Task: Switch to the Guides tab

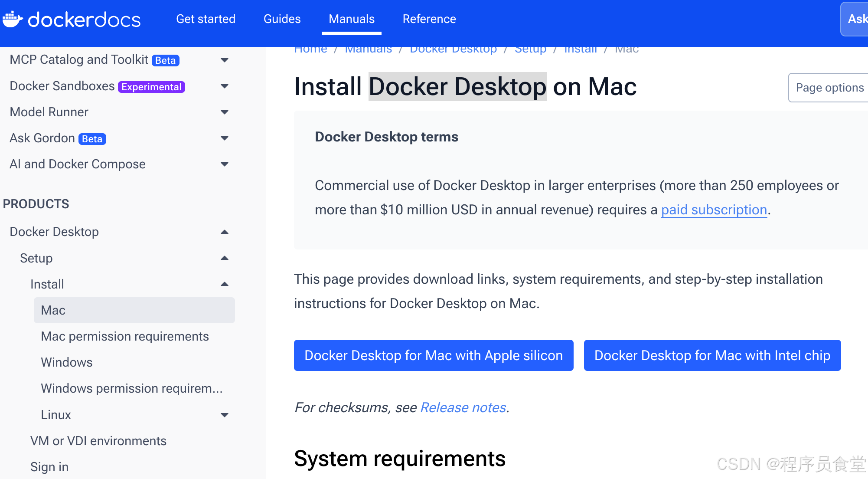Action: pos(282,19)
